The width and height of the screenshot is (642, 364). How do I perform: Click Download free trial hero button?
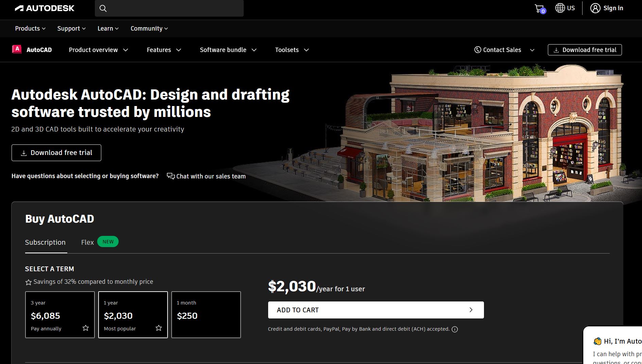click(x=56, y=153)
